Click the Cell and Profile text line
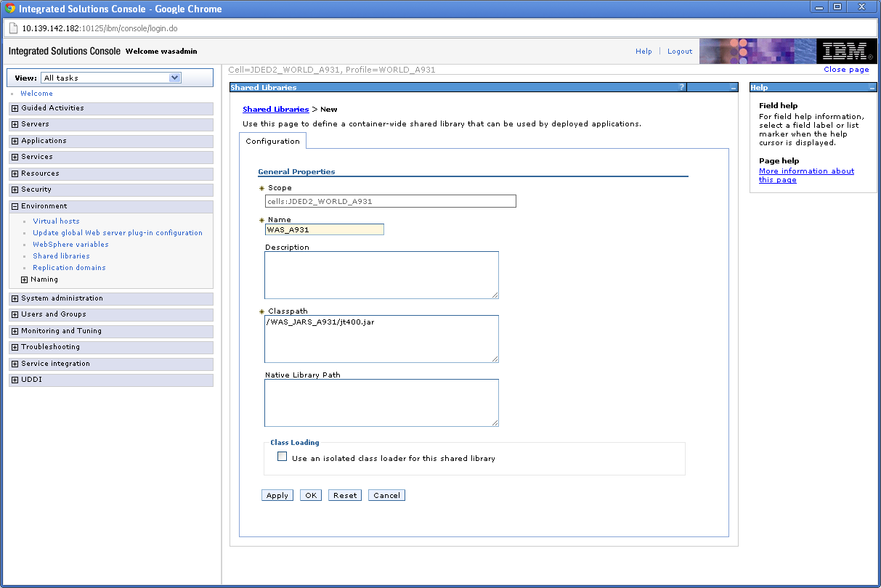Viewport: 881px width, 588px height. point(332,70)
